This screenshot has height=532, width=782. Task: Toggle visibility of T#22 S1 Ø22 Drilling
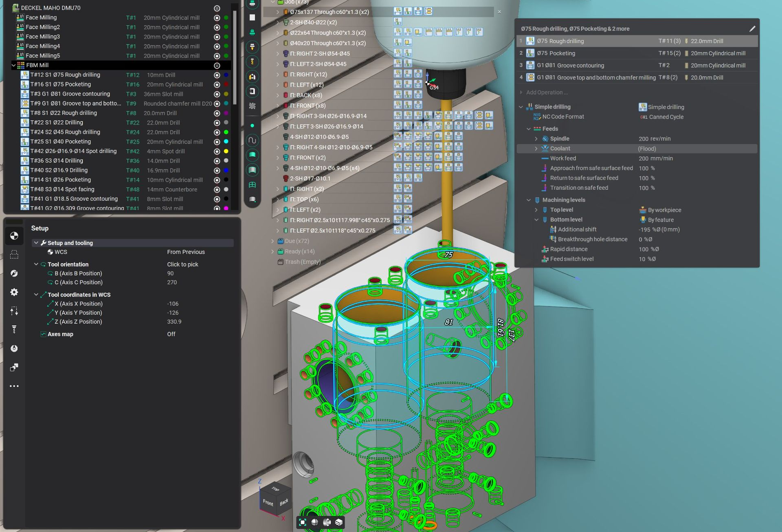(x=217, y=123)
